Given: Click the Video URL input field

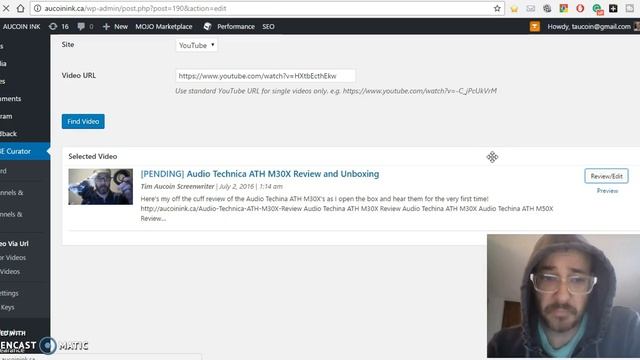Looking at the screenshot, I should click(265, 76).
